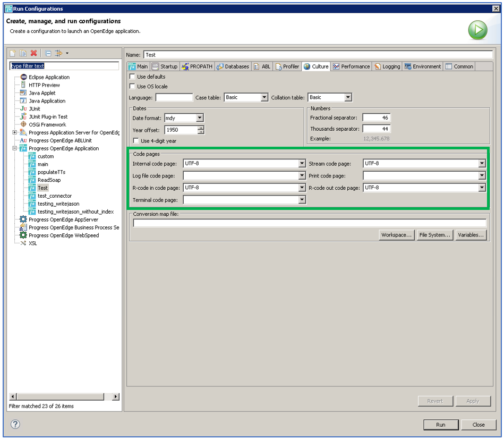Enable the Use defaults checkbox
The width and height of the screenshot is (504, 439).
[x=132, y=77]
